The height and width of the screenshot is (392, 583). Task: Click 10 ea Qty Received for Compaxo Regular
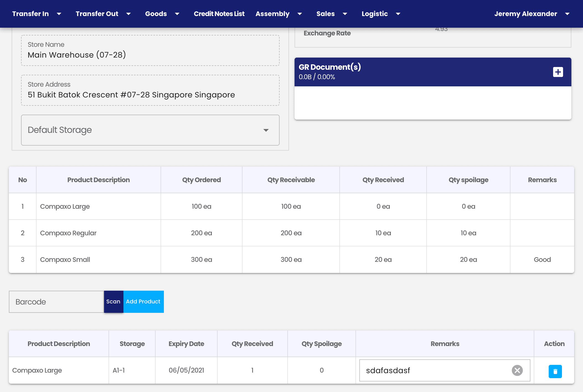point(383,233)
